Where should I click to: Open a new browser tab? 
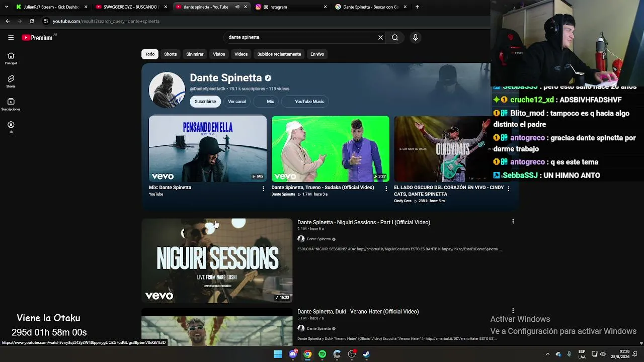[x=417, y=7]
